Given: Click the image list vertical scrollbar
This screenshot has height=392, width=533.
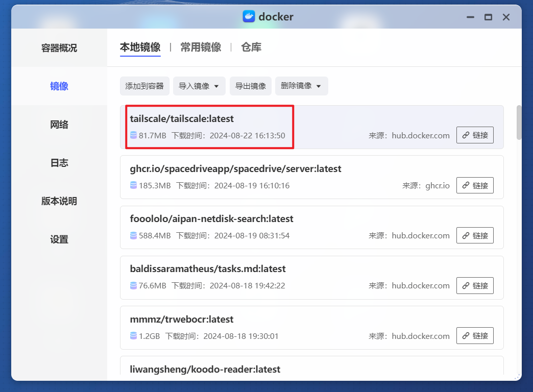Looking at the screenshot, I should [519, 122].
